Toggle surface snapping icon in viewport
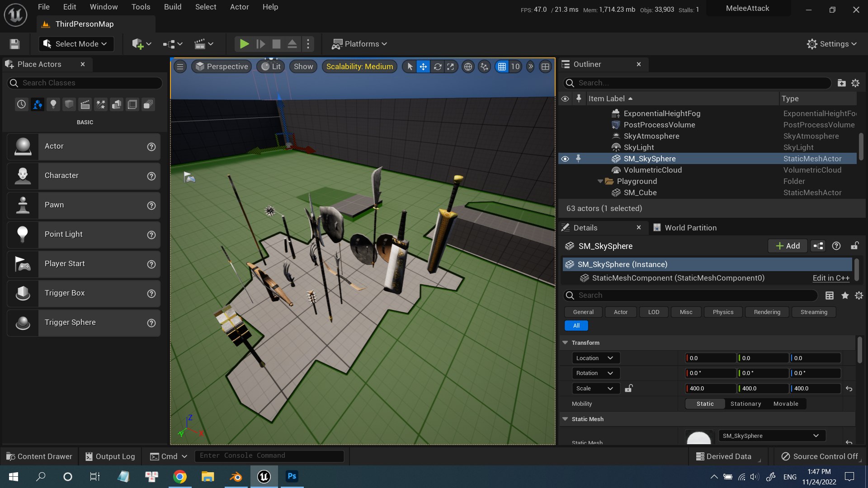 click(x=484, y=67)
